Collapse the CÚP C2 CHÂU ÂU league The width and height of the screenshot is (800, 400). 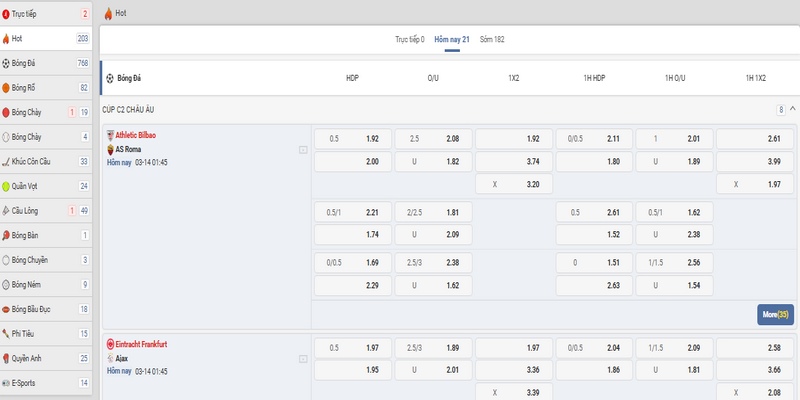tap(792, 109)
